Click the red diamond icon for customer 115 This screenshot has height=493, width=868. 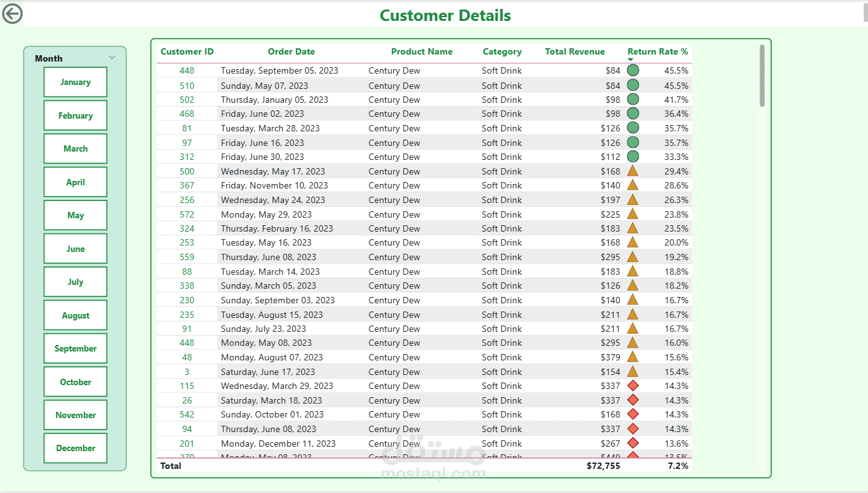(633, 386)
